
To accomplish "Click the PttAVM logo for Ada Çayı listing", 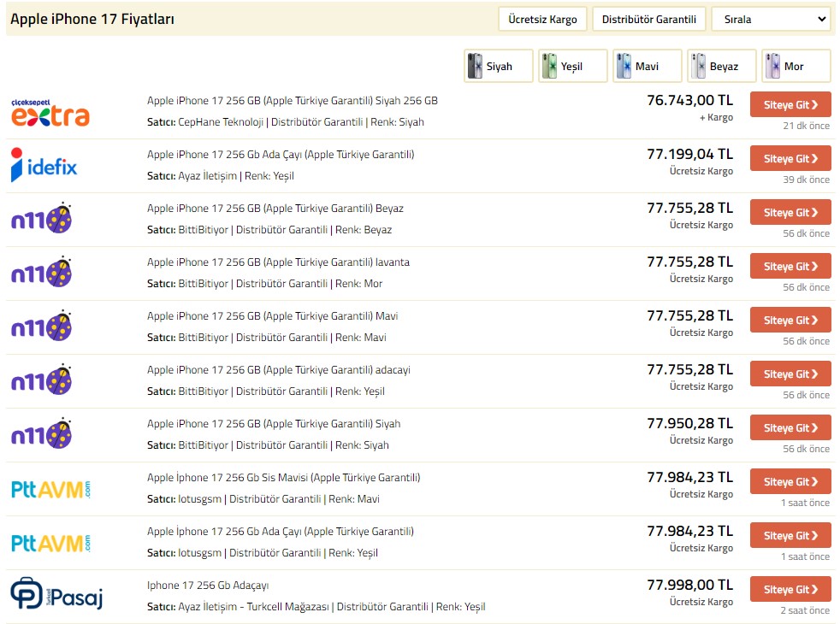I will coord(50,543).
